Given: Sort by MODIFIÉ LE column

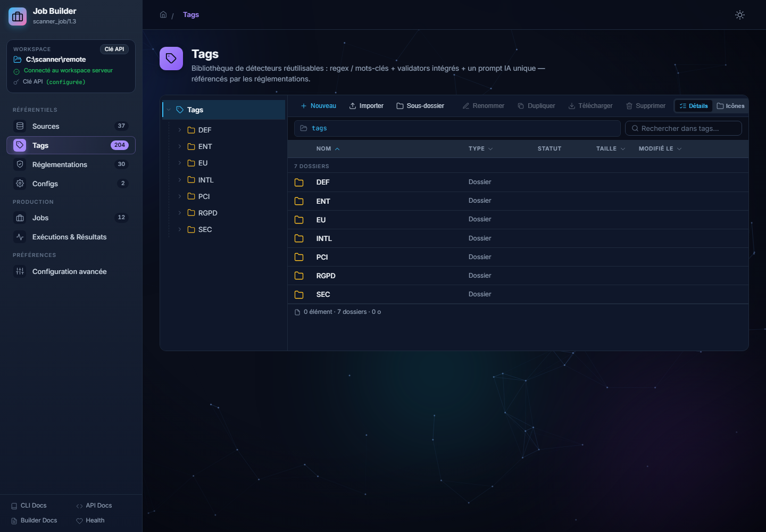Looking at the screenshot, I should (x=660, y=148).
